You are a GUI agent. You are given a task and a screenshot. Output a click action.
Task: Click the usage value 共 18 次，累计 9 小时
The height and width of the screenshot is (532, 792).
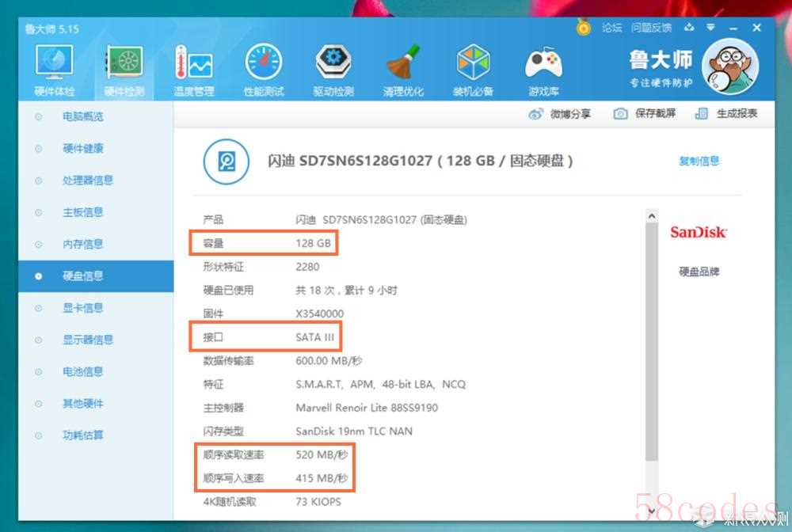pyautogui.click(x=347, y=291)
